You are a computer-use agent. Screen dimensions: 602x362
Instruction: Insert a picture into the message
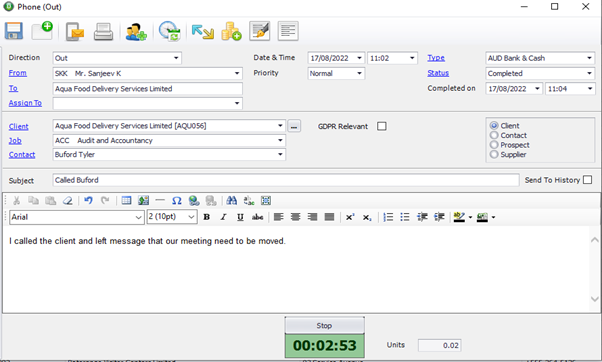(144, 200)
